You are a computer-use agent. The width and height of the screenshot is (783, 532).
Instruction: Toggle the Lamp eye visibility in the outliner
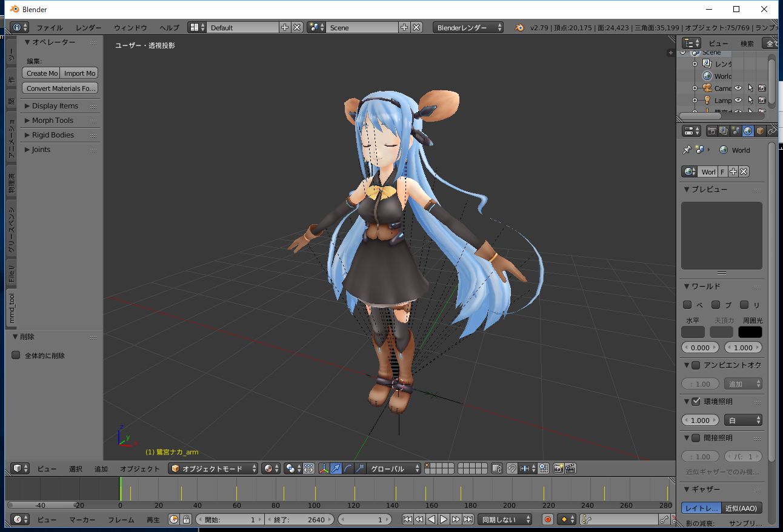pos(738,100)
